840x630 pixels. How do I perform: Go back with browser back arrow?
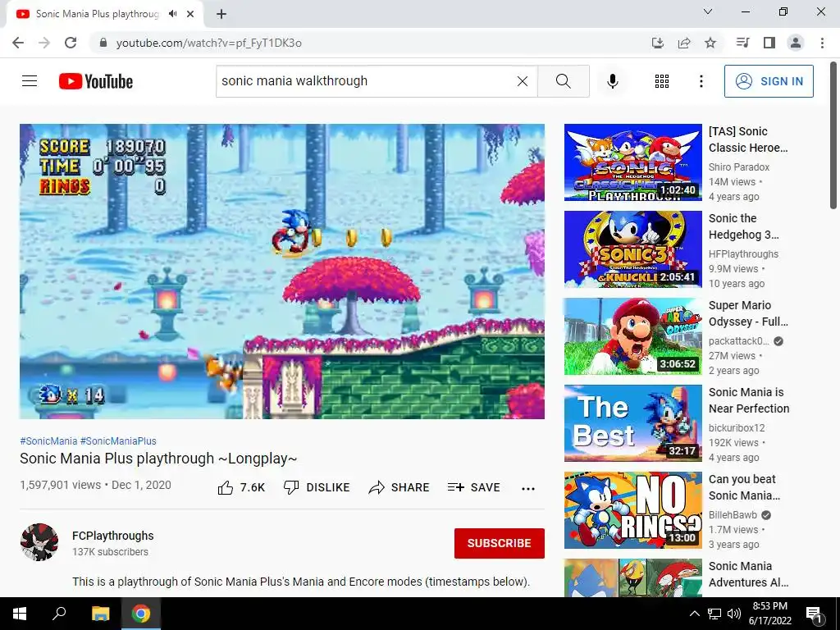(x=18, y=43)
